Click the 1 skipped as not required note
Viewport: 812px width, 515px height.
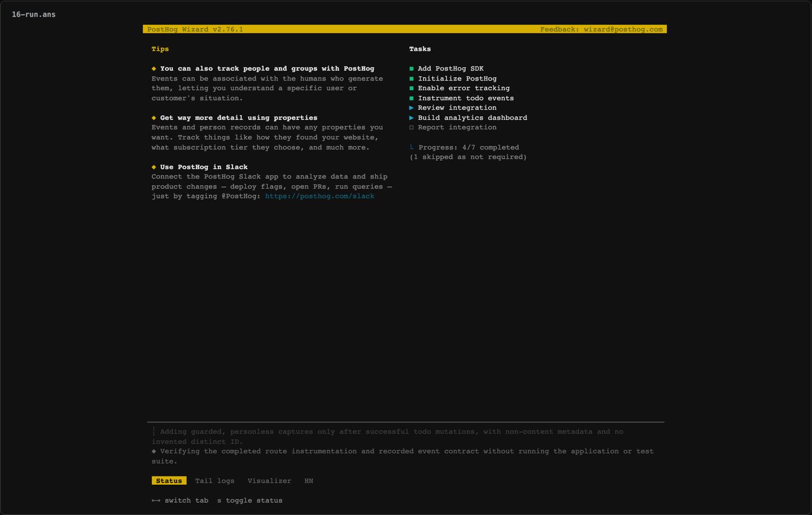[x=468, y=157]
